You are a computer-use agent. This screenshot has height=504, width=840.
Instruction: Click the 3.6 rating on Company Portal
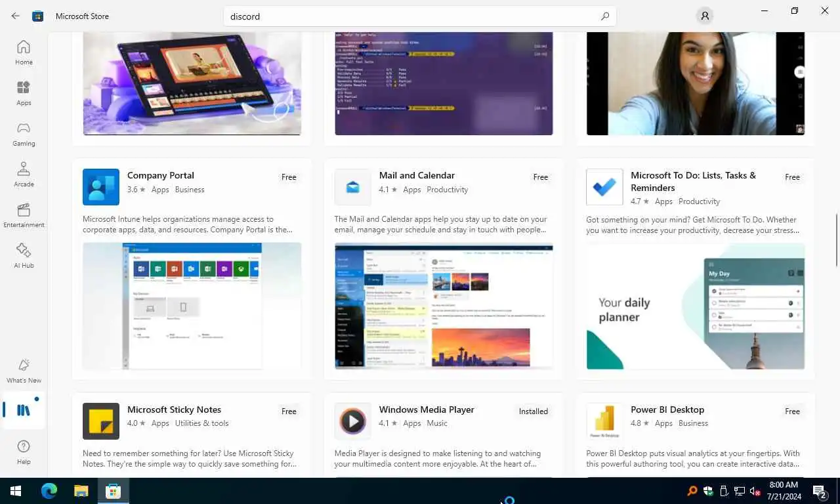tap(136, 190)
